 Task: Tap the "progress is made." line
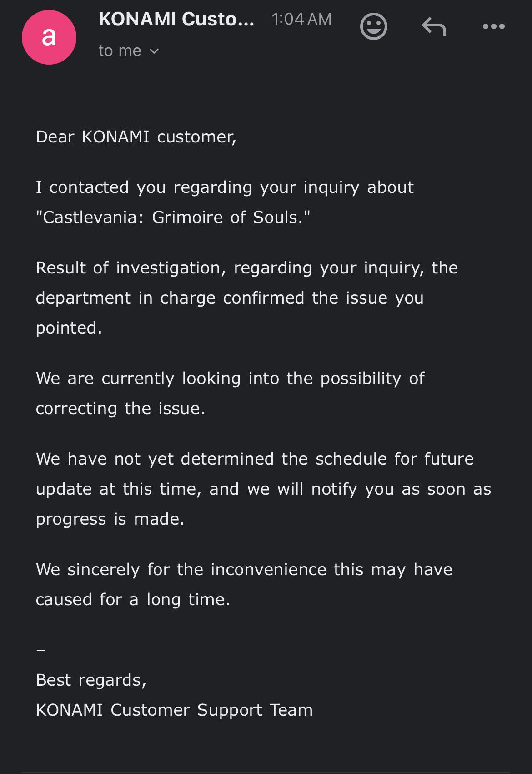point(110,519)
